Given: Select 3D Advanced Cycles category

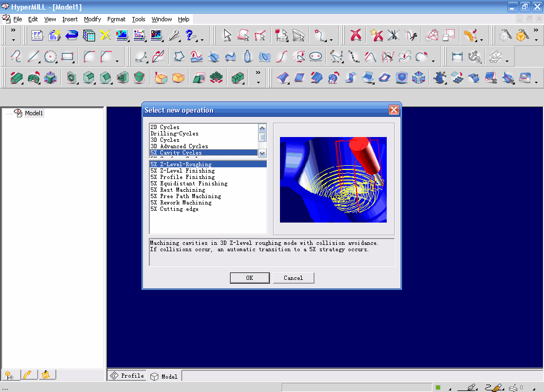Looking at the screenshot, I should pos(179,146).
